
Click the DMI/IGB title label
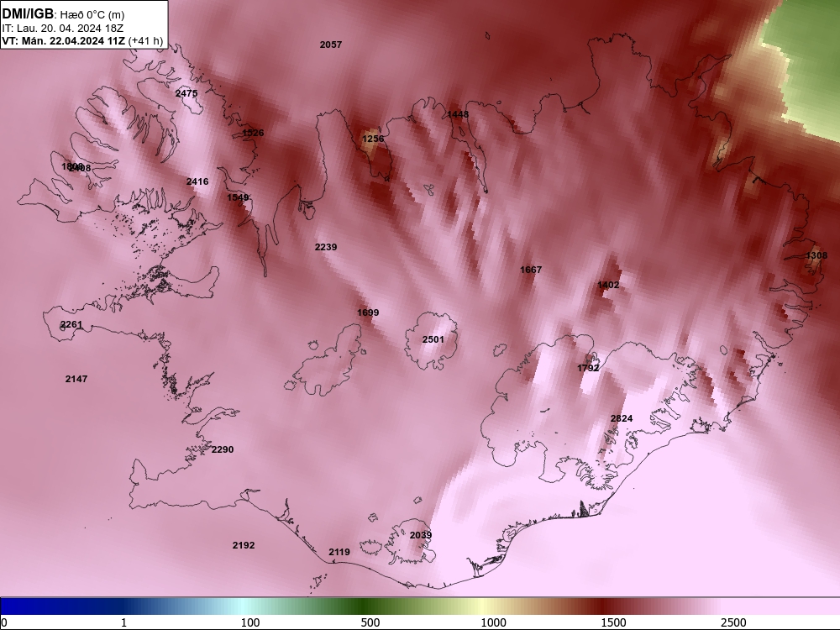(x=28, y=14)
